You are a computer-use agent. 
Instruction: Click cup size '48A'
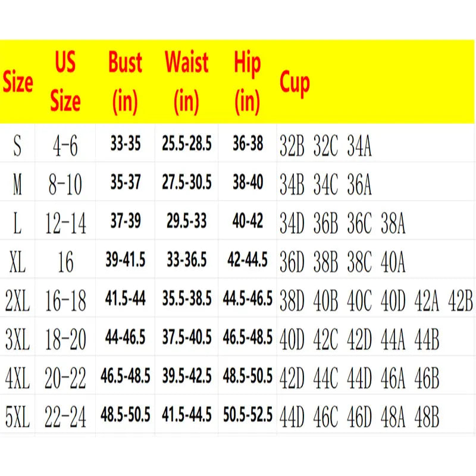(x=393, y=417)
